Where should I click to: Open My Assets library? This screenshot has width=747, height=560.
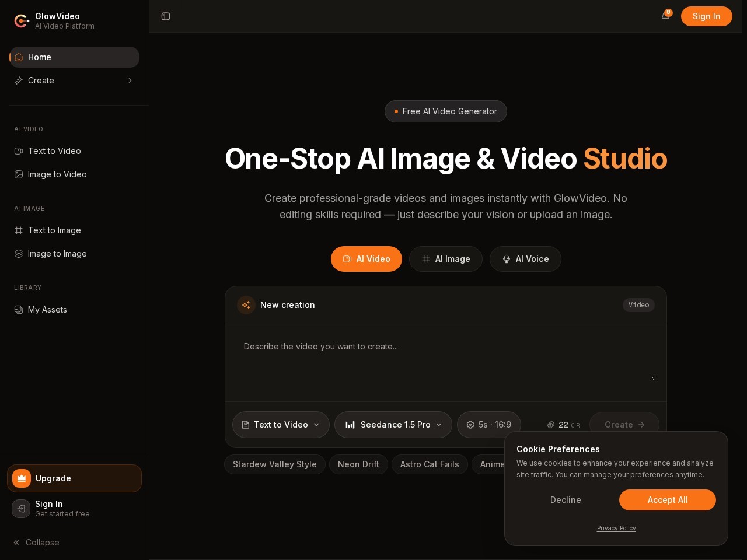[x=75, y=310]
